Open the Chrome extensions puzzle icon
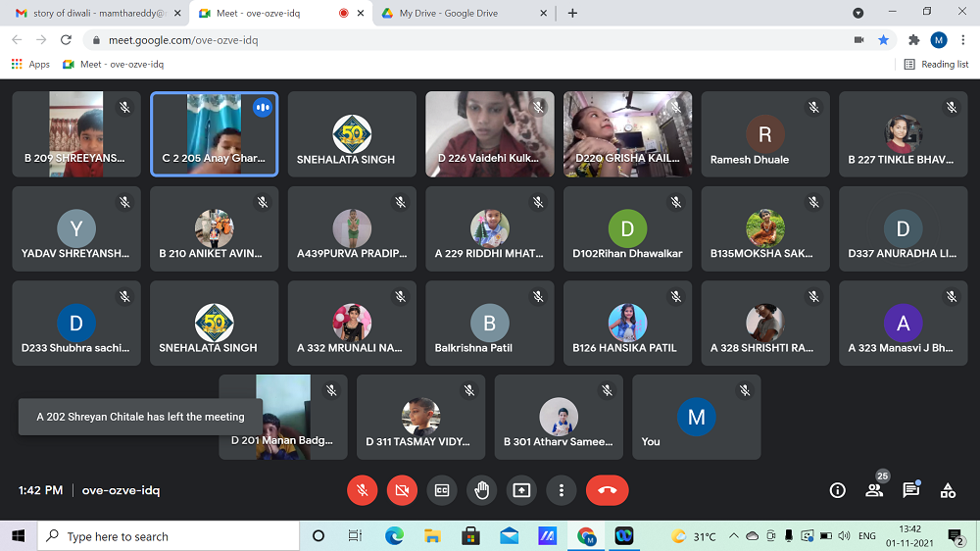The width and height of the screenshot is (980, 551). (x=914, y=40)
